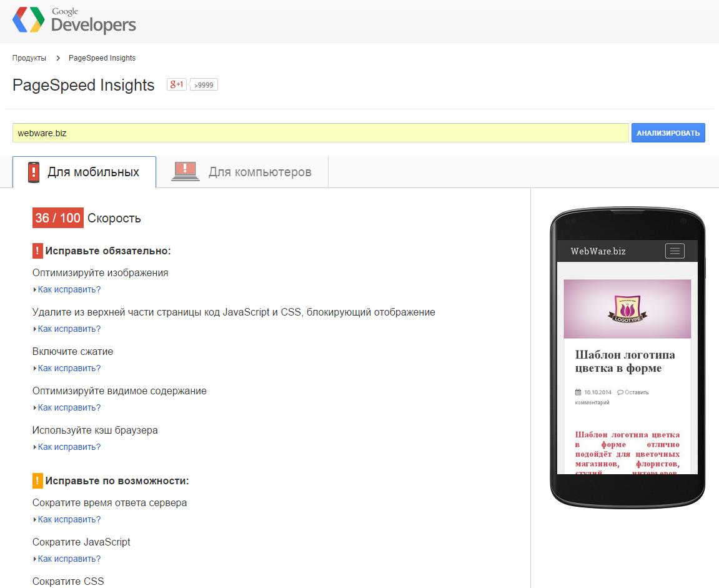Switch to the Для компьютеров tab
Screen dimensions: 719x588
(x=242, y=172)
